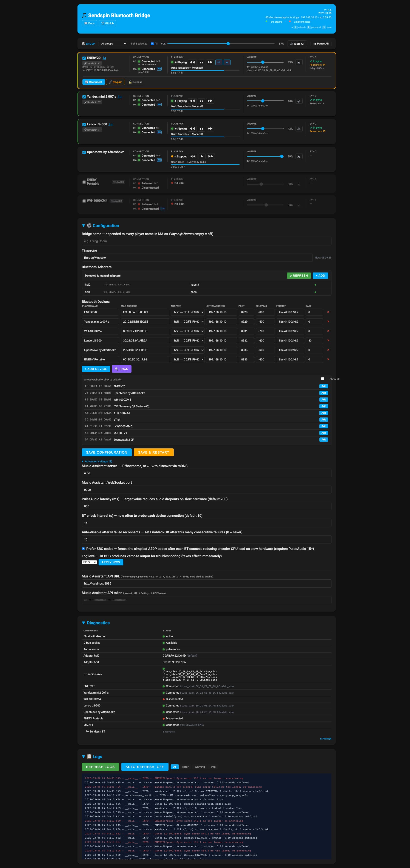Click the Music Assistant API URL field
Image resolution: width=410 pixels, height=868 pixels.
pyautogui.click(x=206, y=583)
